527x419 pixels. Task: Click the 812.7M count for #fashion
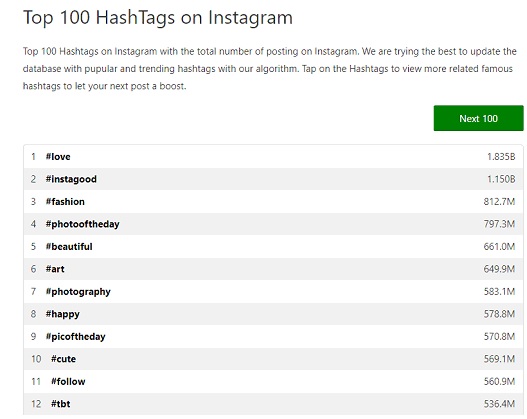click(x=499, y=202)
